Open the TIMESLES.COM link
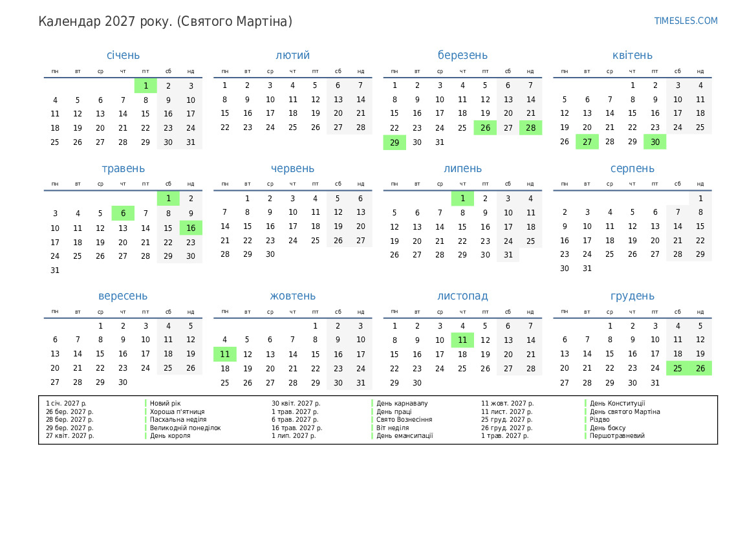Image resolution: width=756 pixels, height=535 pixels. (x=686, y=21)
